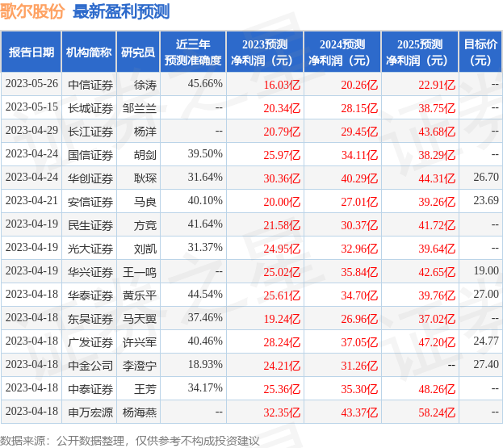Click researcher name 许兴军

(139, 342)
